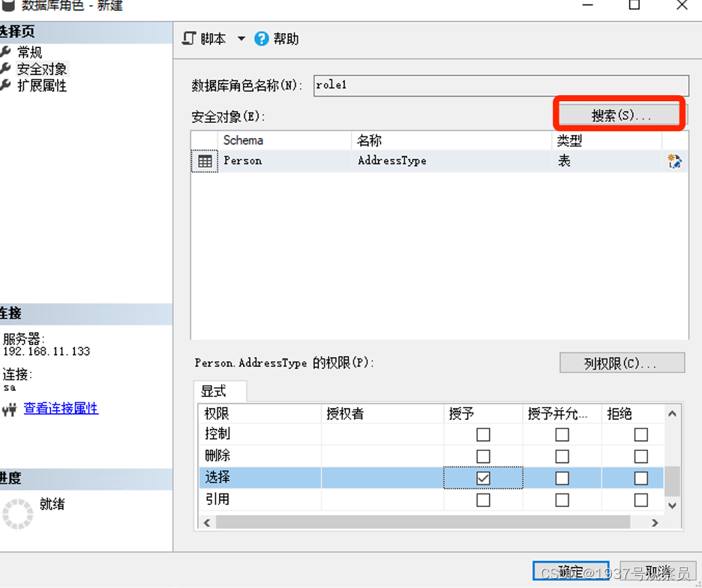Check 拒绝 for 选择 permission
This screenshot has width=702, height=588.
[640, 478]
